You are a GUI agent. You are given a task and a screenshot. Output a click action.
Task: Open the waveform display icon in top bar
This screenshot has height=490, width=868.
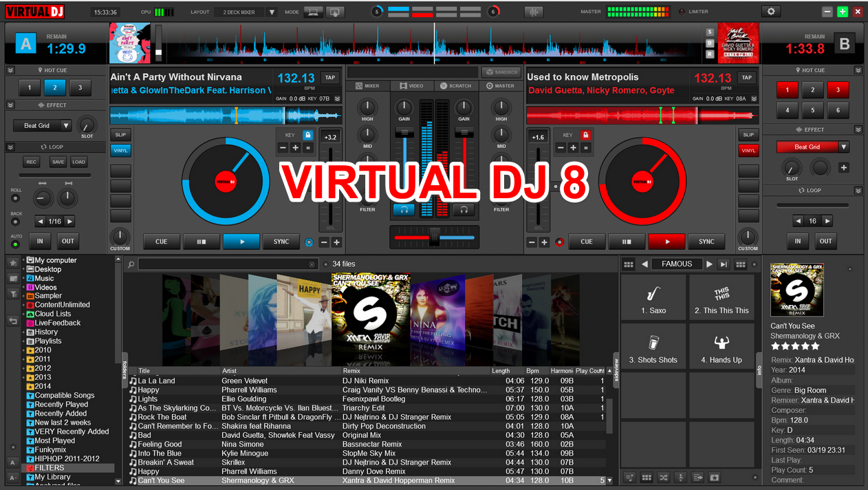pos(534,12)
